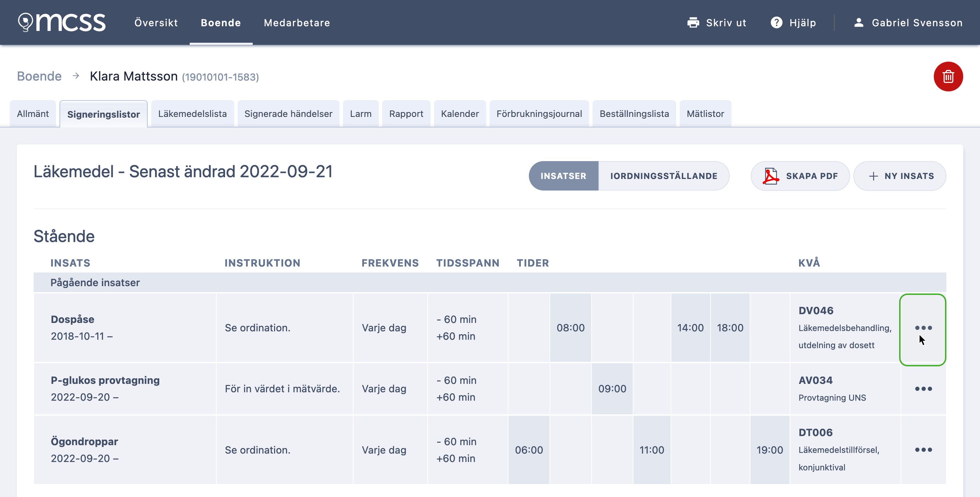
Task: Click the 09:00 time cell for P-glukos
Action: click(612, 389)
